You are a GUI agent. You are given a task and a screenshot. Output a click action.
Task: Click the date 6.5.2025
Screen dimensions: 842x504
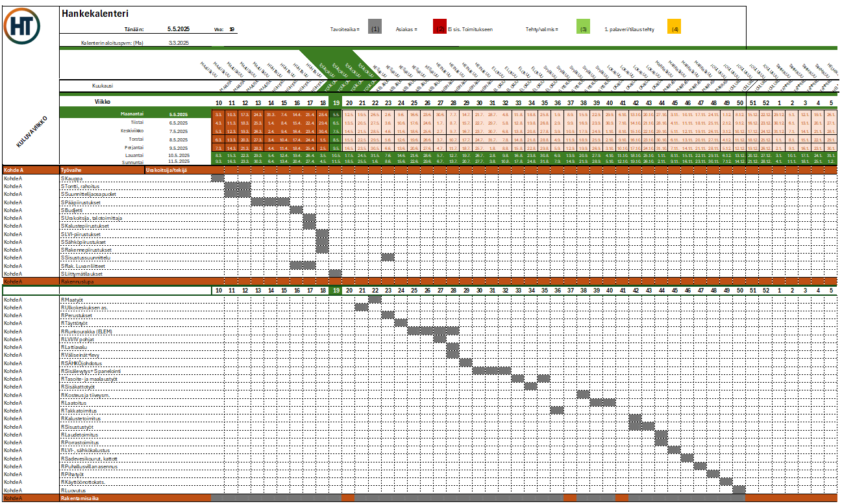click(179, 122)
